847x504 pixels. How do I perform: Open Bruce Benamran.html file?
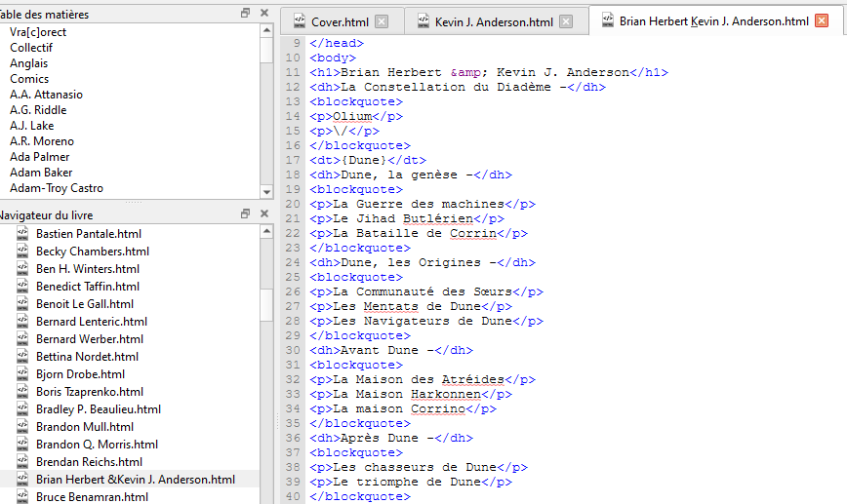pos(92,497)
